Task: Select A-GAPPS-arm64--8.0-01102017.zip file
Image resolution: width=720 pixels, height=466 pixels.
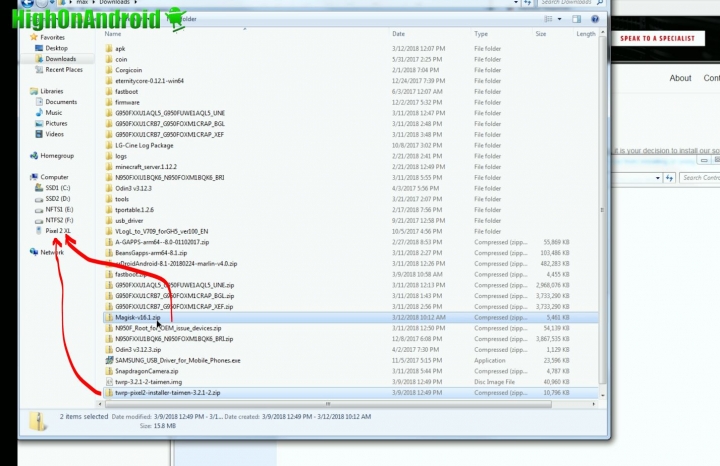Action: (162, 242)
